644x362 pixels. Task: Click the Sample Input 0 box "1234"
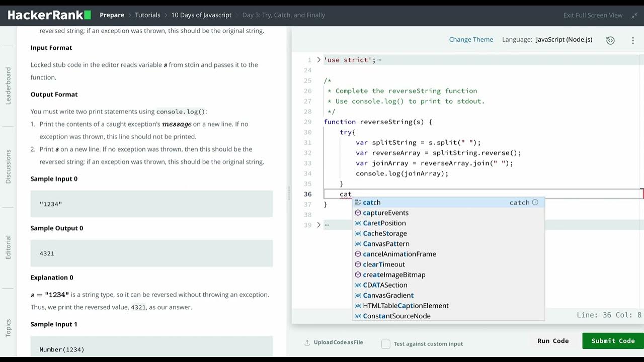pos(151,204)
